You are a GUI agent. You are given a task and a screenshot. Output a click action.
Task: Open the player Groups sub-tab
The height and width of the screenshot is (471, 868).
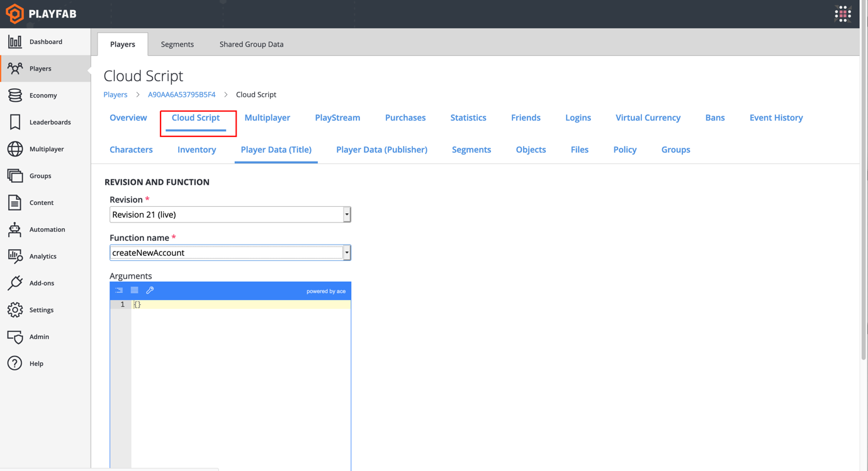tap(676, 150)
